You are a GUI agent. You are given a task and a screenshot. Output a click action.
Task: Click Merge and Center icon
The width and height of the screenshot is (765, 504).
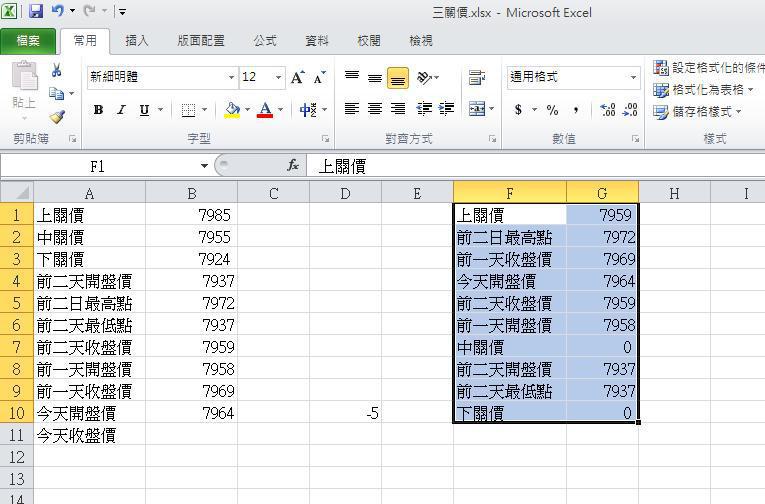pos(477,109)
